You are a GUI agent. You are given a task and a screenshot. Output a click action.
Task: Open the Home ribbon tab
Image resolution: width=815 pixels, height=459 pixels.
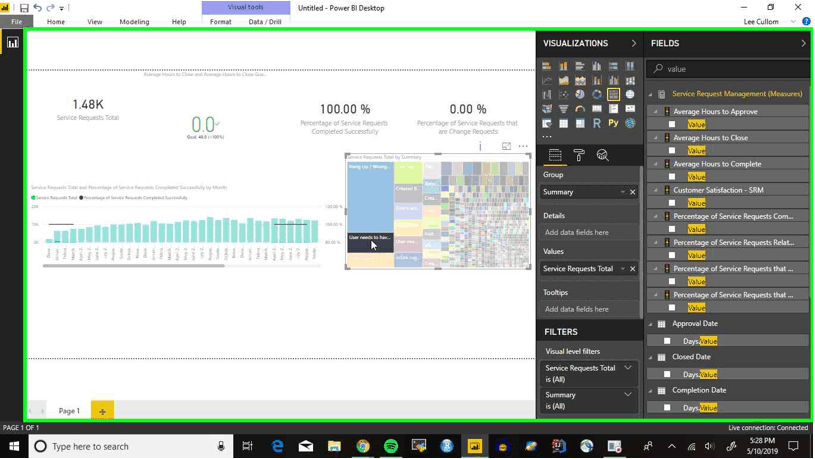pos(56,22)
